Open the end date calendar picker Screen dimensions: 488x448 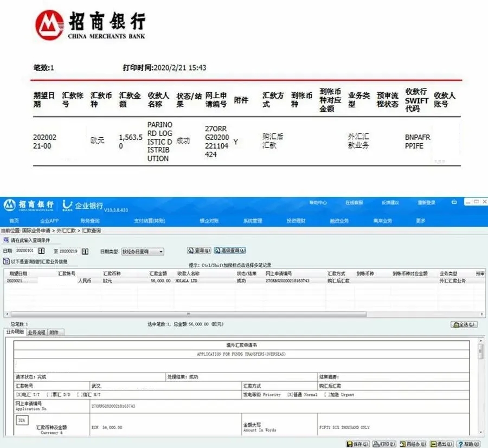85,251
